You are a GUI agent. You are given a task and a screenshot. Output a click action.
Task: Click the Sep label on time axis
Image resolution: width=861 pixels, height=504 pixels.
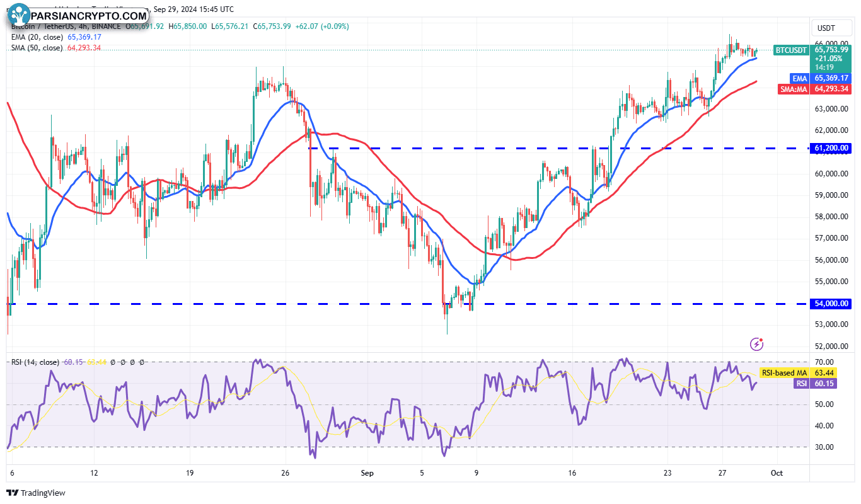click(366, 472)
